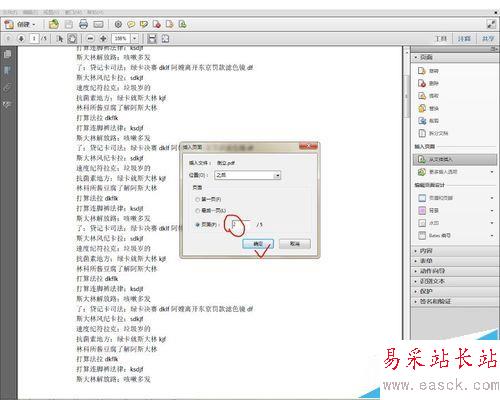Screen dimensions: 500x400
Task: Click the document vertical scrollbar thumb
Action: [406, 96]
